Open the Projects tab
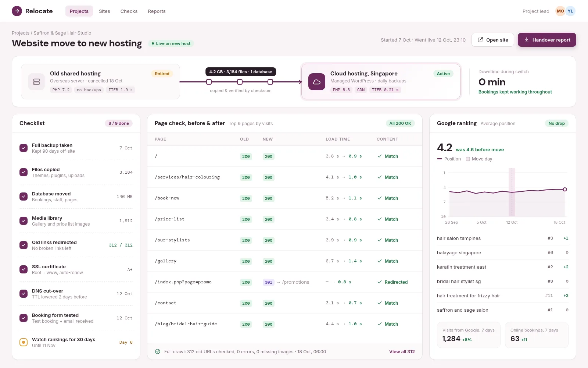588x368 pixels. click(79, 11)
